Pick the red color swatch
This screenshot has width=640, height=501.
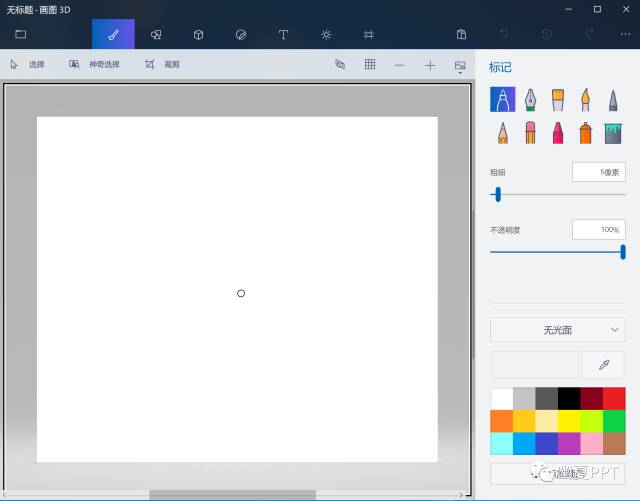614,398
